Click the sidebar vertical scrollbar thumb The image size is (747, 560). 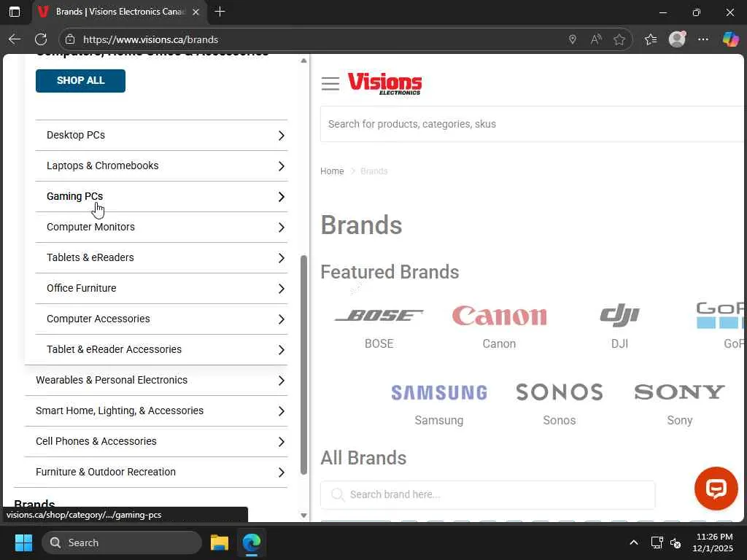[x=304, y=365]
